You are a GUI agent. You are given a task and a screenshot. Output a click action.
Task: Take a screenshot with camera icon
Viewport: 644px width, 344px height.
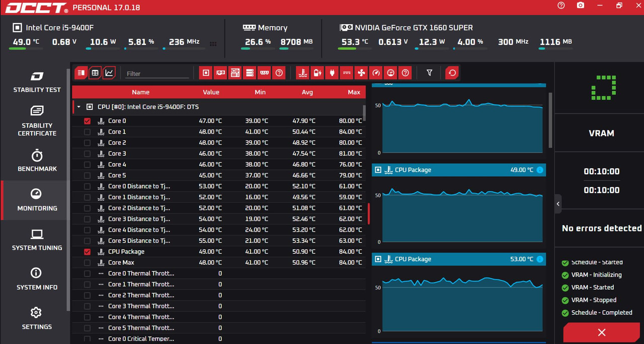point(581,6)
